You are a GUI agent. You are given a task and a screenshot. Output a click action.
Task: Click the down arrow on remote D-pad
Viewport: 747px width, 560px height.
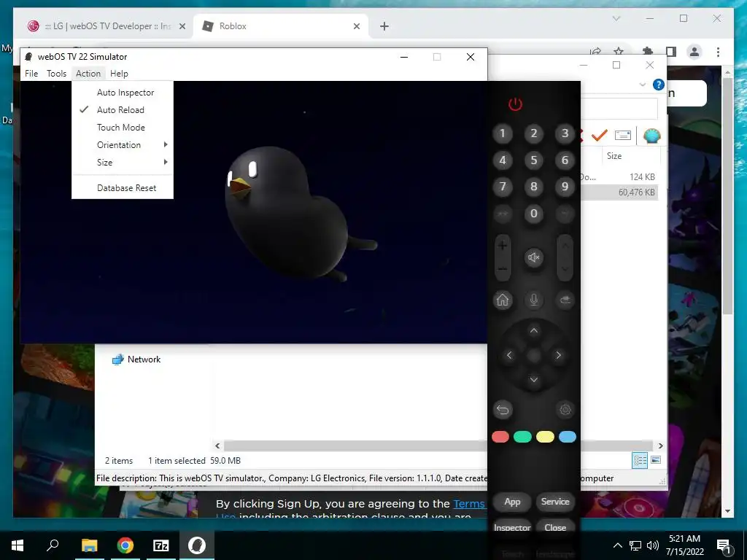(533, 379)
